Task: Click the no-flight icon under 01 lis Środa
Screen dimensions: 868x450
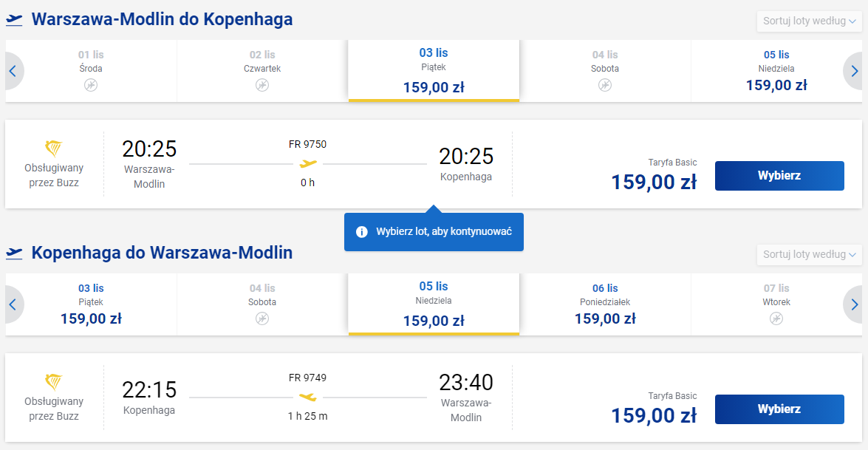Action: point(91,85)
